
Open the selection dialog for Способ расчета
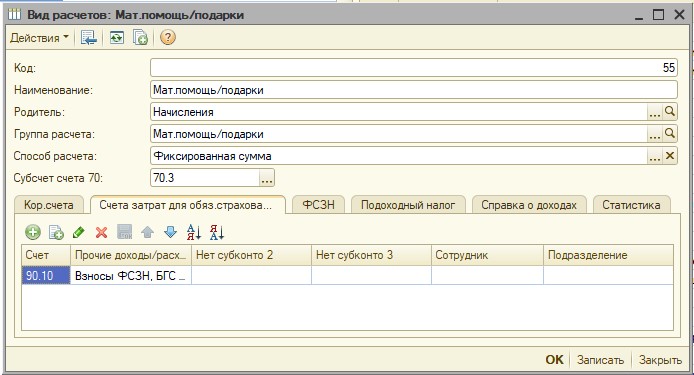point(655,156)
